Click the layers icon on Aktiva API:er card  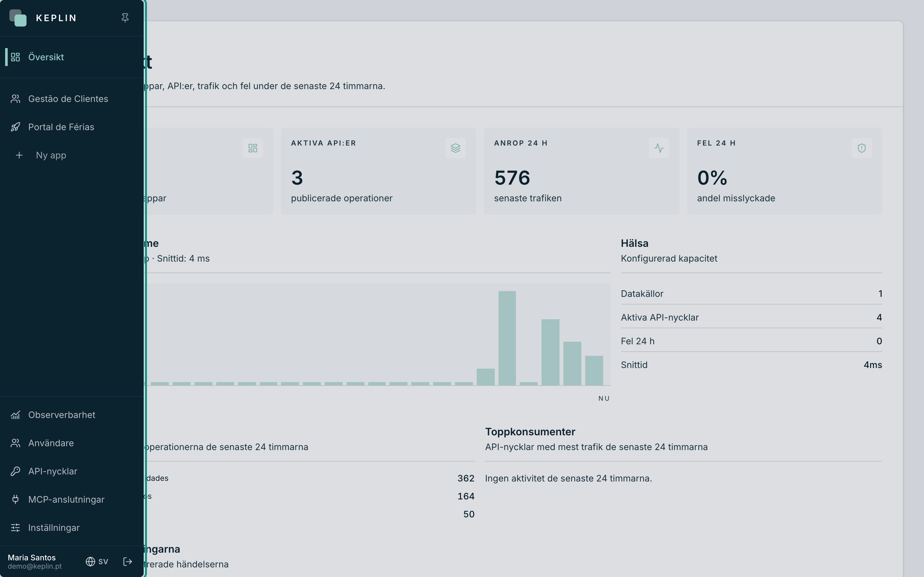click(x=455, y=148)
